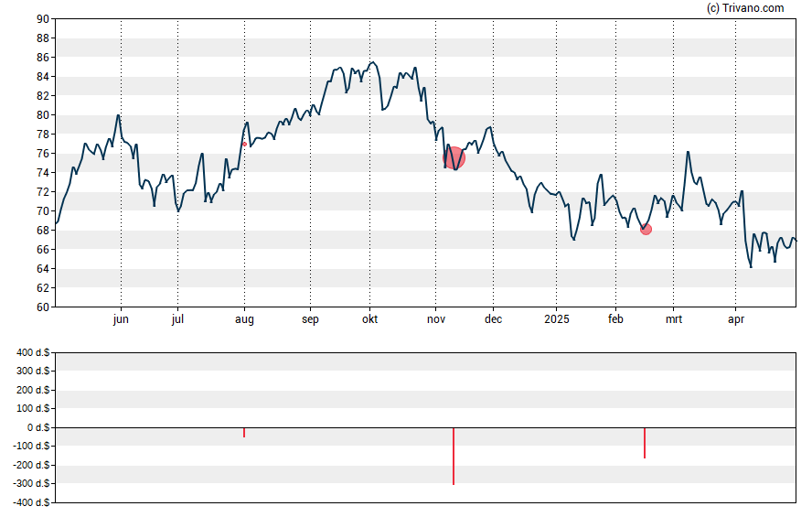Image resolution: width=812 pixels, height=517 pixels.
Task: Click the 'nov' axis label
Action: (436, 319)
